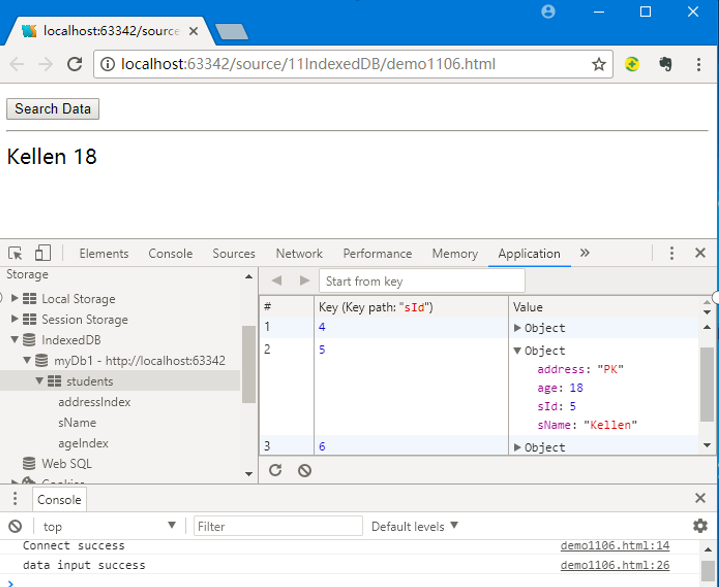Expand the Local Storage tree node
Screen dimensions: 719x587
[x=15, y=298]
